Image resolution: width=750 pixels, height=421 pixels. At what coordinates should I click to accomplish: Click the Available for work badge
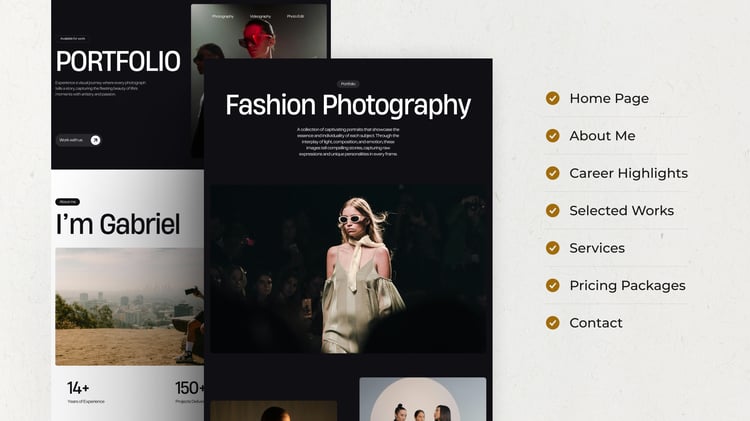pos(73,38)
